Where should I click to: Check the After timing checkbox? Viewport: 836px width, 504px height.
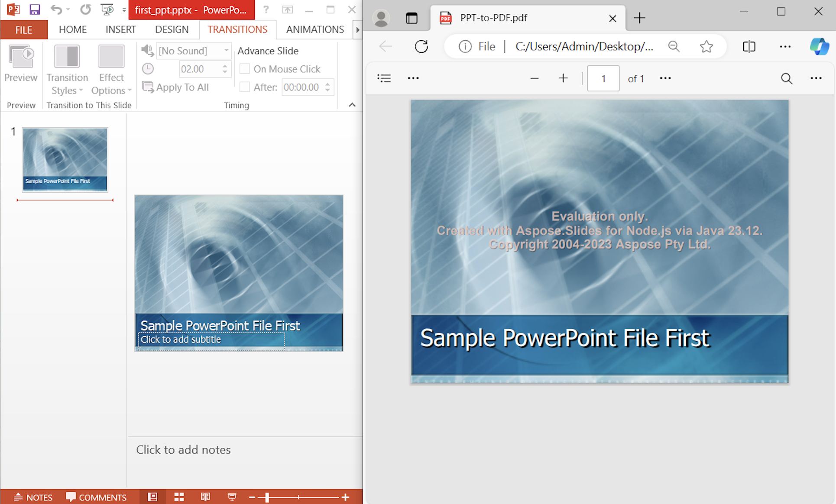click(245, 87)
